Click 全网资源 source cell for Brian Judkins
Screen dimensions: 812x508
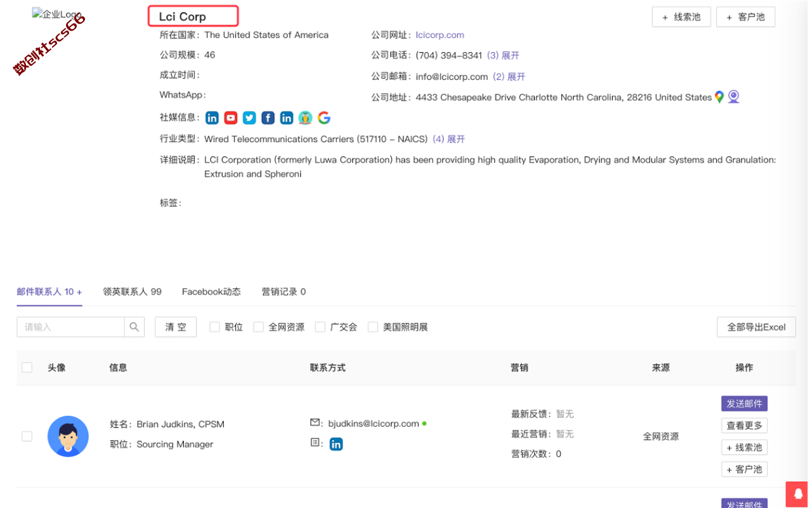tap(660, 436)
